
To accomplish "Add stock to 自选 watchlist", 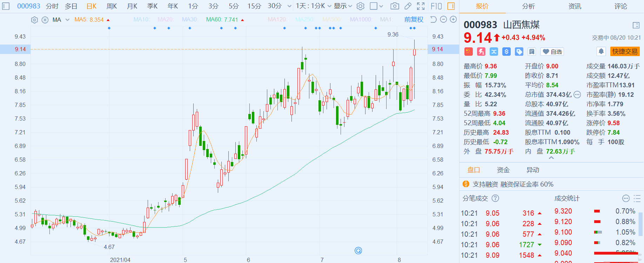I will [x=552, y=52].
